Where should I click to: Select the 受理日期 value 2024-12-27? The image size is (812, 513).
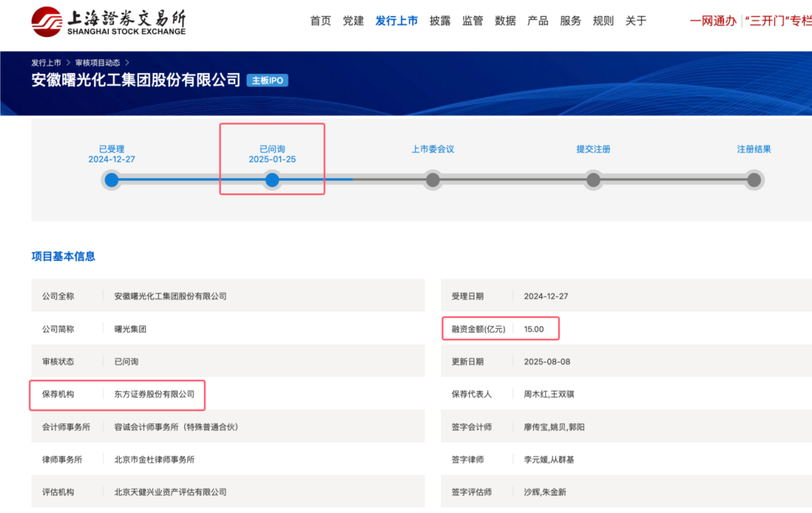tap(546, 296)
